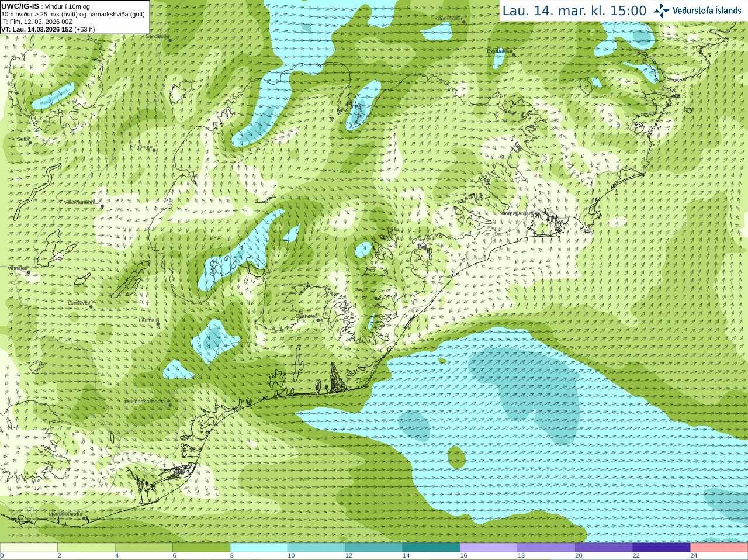Select the date heading Lau. 14. mar. kl. 15:00
Image resolution: width=748 pixels, height=560 pixels.
click(x=574, y=11)
